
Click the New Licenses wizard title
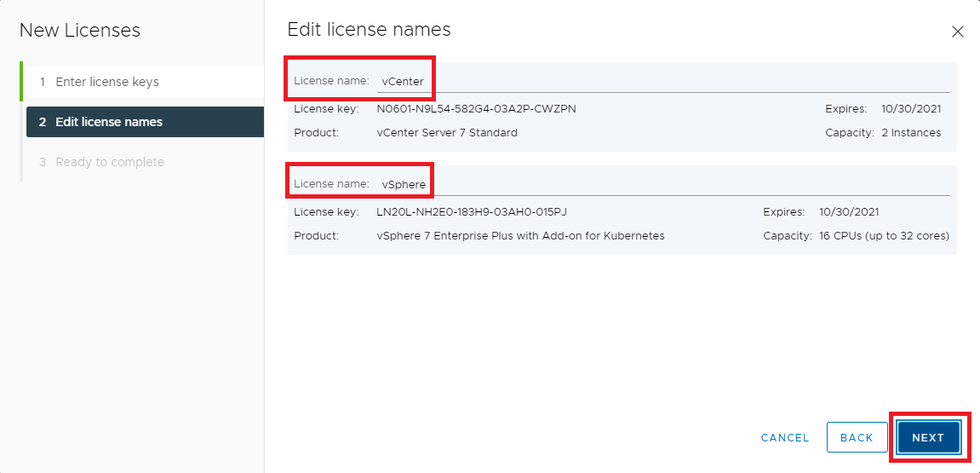coord(80,31)
